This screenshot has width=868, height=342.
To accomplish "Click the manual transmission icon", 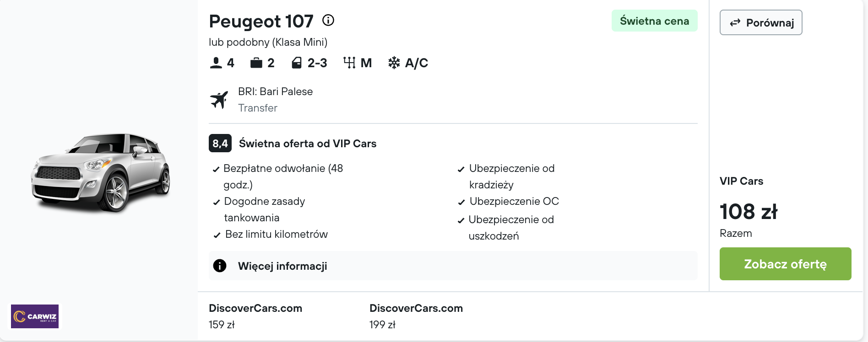I will point(349,63).
